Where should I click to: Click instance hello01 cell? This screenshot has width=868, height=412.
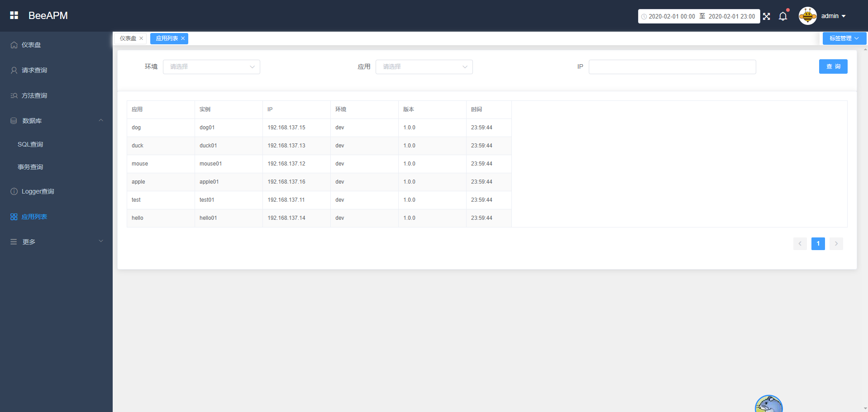229,218
